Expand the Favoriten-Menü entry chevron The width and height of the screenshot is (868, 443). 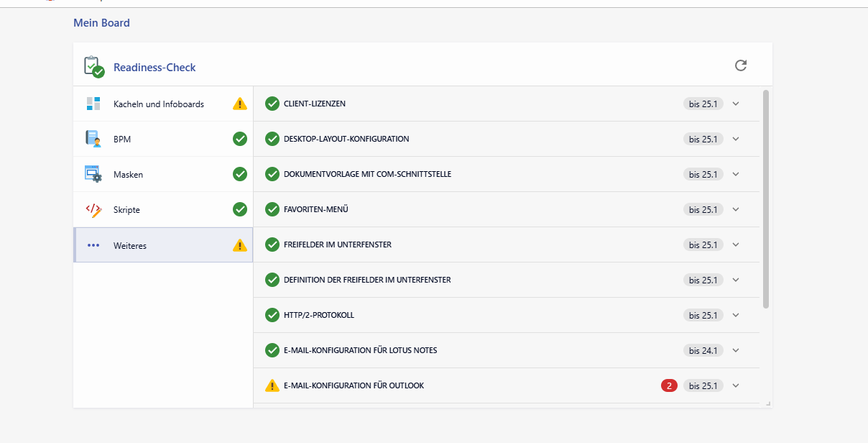click(736, 209)
